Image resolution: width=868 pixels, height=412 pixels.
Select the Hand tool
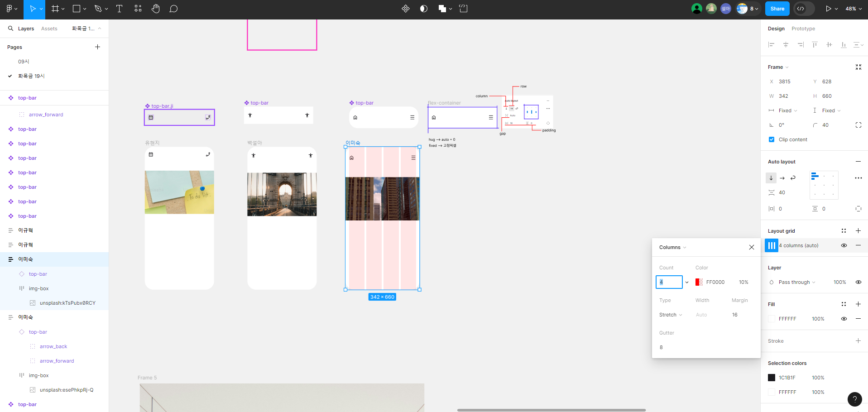(156, 9)
